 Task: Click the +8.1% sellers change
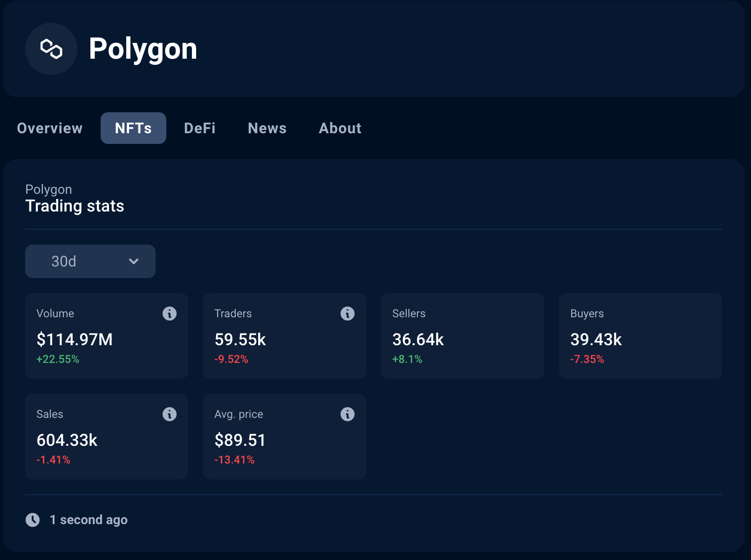[407, 359]
